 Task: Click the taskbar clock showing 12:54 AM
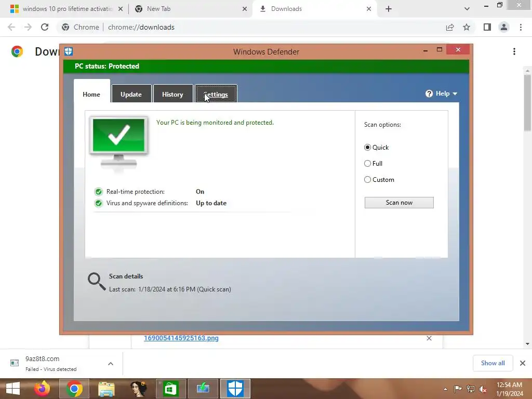[x=509, y=389]
